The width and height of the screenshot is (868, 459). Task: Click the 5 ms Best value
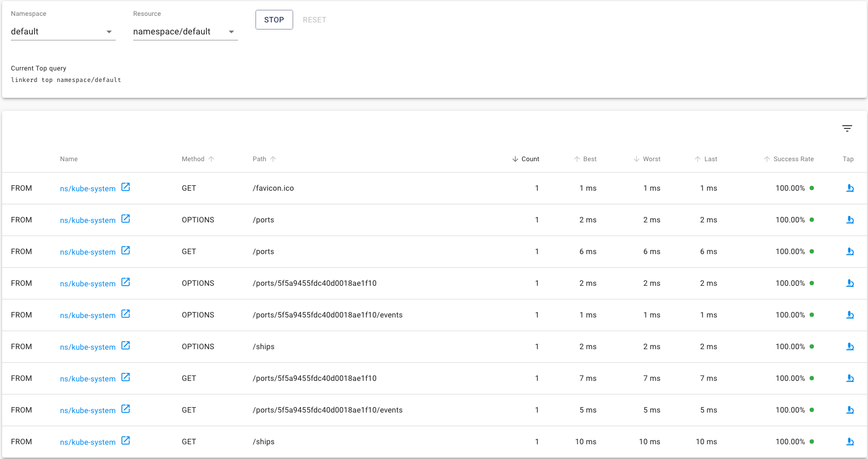click(x=588, y=410)
